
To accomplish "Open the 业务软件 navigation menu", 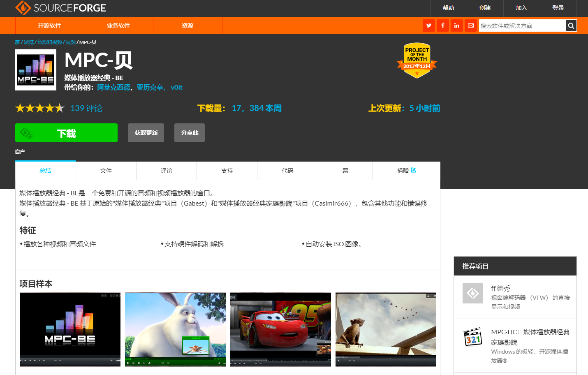I will 118,25.
